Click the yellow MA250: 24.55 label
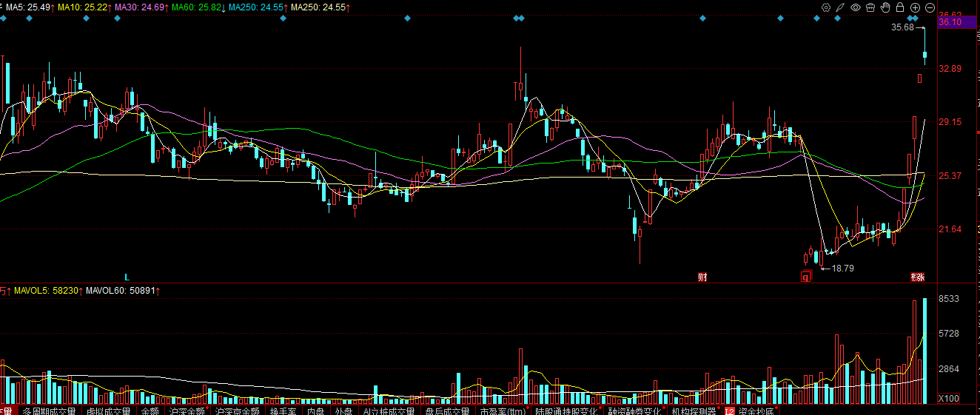 click(319, 7)
